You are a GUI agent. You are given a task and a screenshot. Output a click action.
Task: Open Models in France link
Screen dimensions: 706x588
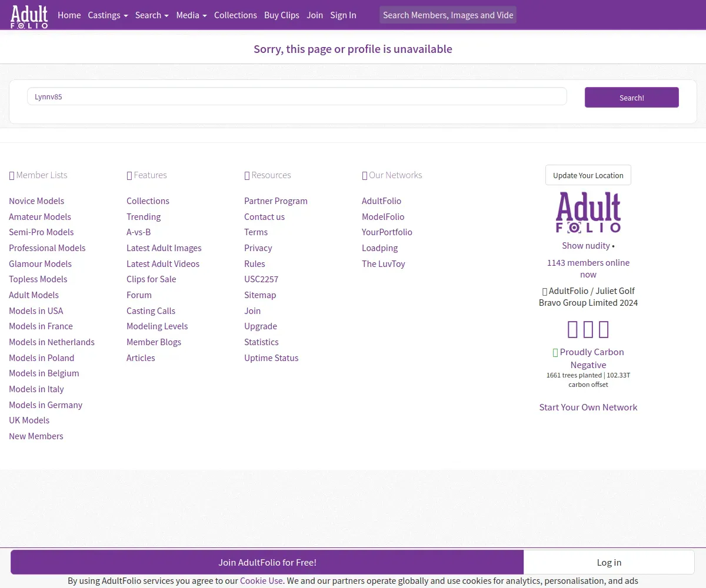coord(41,326)
